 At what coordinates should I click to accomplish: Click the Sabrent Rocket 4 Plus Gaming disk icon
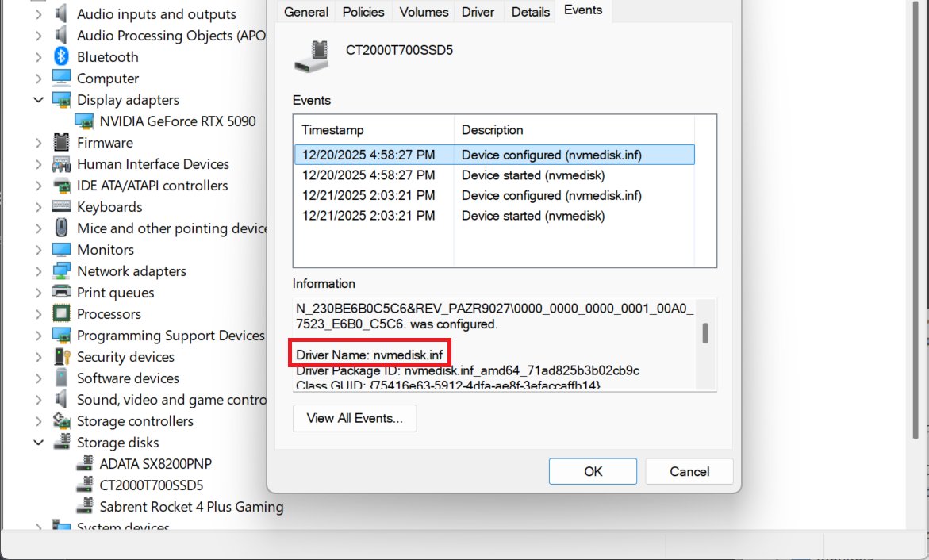pos(85,505)
